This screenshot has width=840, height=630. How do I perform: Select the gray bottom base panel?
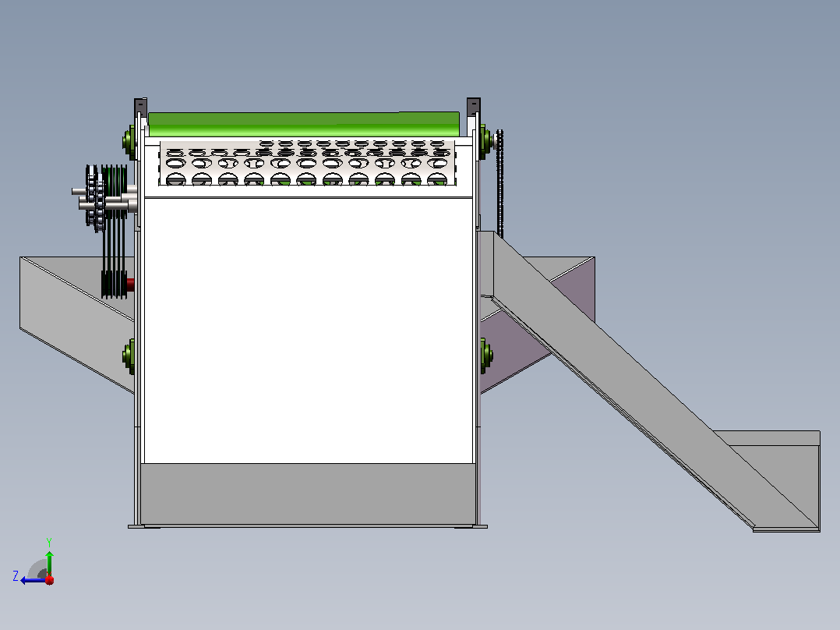point(308,494)
